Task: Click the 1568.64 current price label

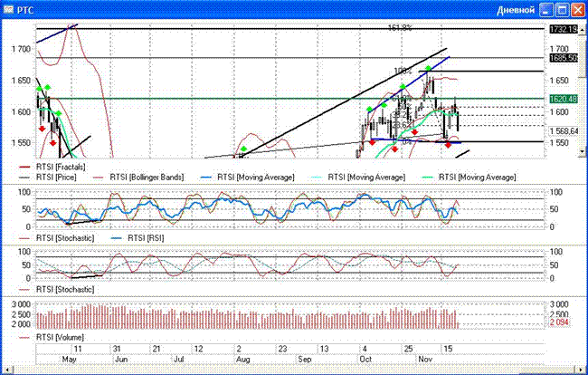Action: coord(564,131)
